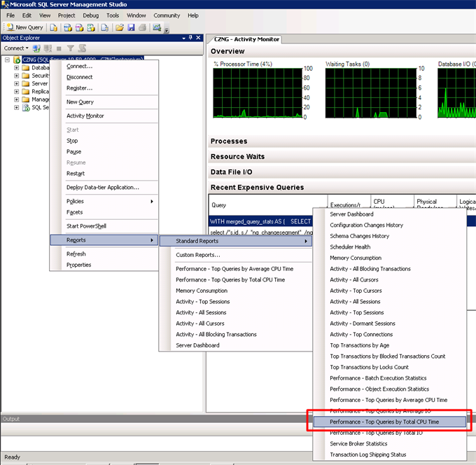Open the Tools menu
Screen dimensions: 476x465
click(x=113, y=15)
